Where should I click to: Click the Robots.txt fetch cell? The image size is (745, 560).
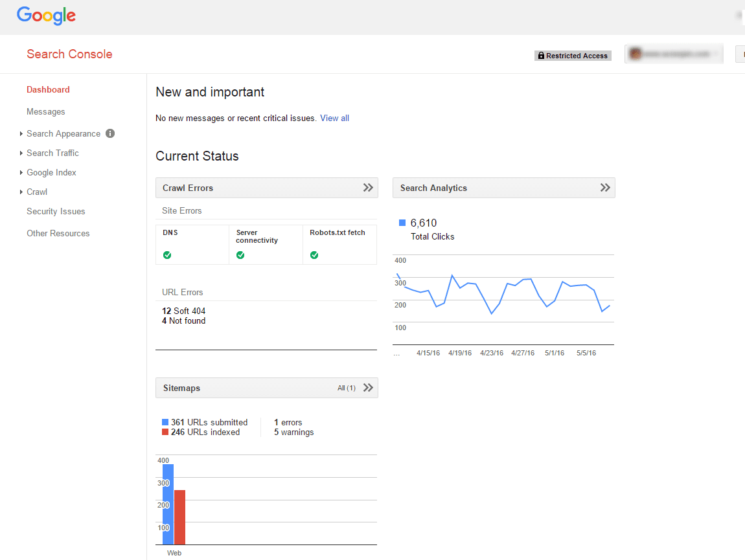click(x=339, y=245)
